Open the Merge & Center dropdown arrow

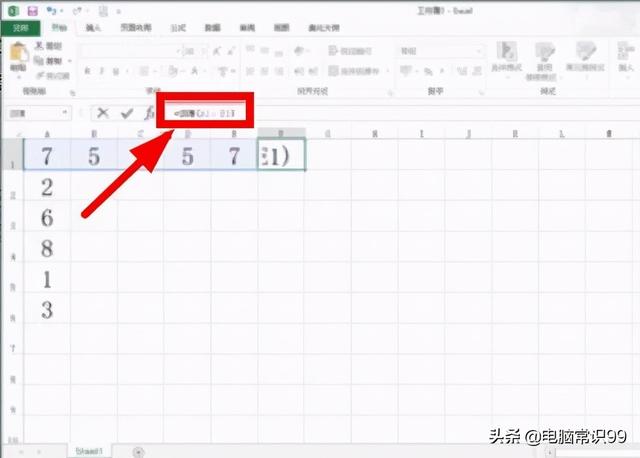point(387,71)
